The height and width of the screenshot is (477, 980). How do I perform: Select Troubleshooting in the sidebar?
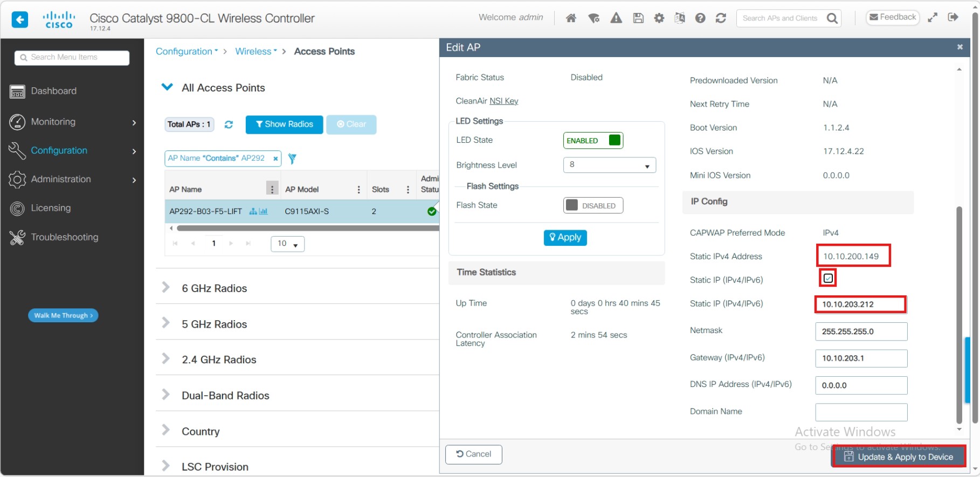tap(65, 237)
